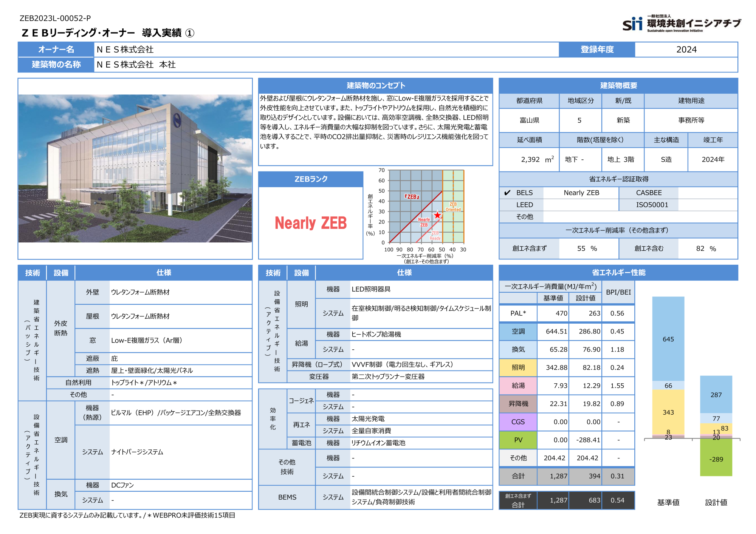The height and width of the screenshot is (534, 756).
Task: Click the 第二次トップランナー変圧器 spec
Action: (388, 377)
